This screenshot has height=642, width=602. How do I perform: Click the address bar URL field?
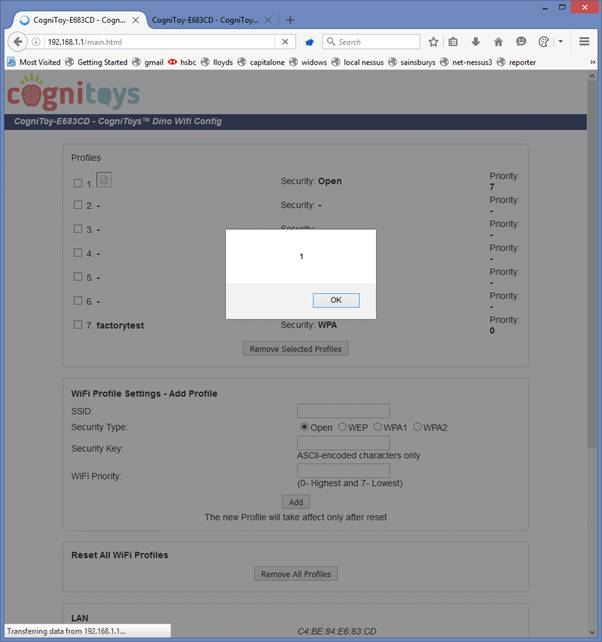point(160,42)
